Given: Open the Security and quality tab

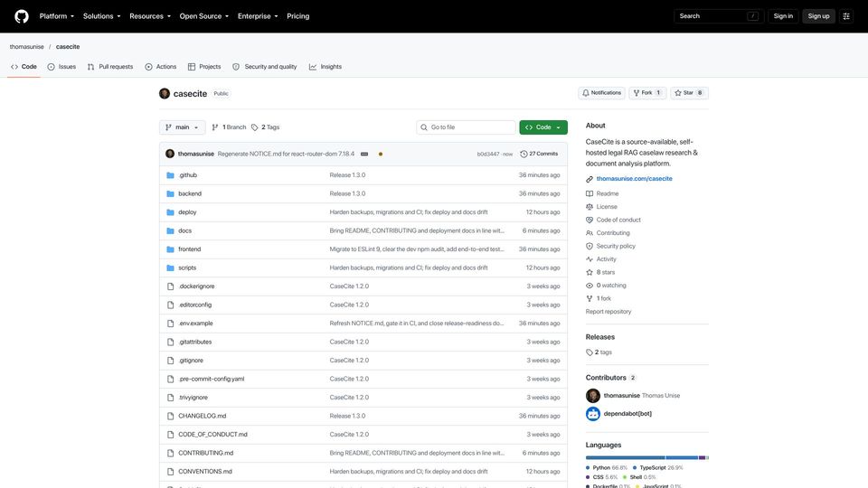Looking at the screenshot, I should [265, 66].
